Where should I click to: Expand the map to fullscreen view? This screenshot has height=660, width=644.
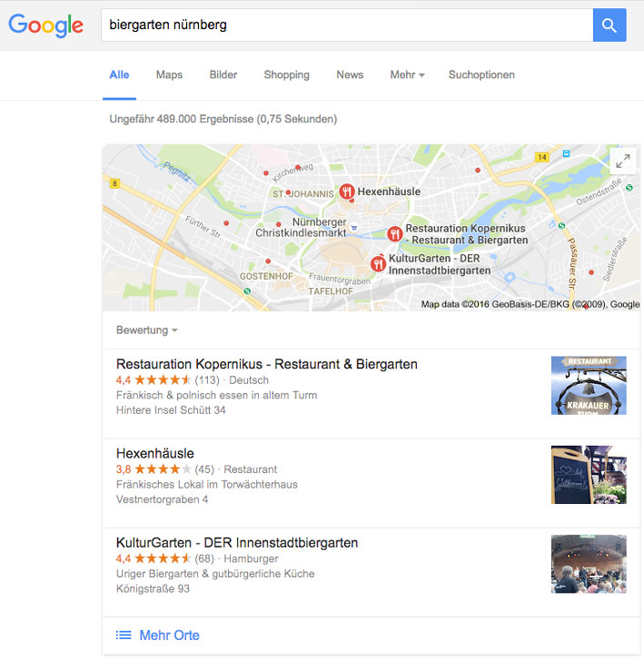click(622, 161)
